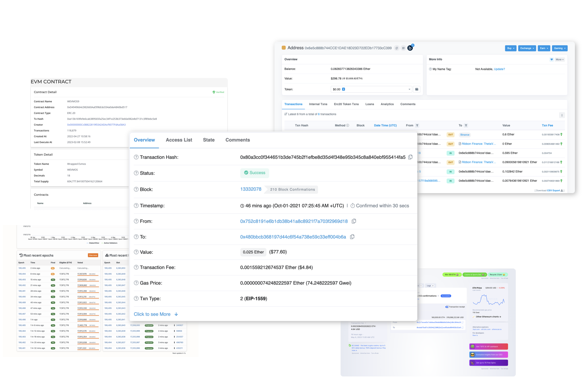
Task: Click the wallet icon next to Token dropdown
Action: pos(417,89)
